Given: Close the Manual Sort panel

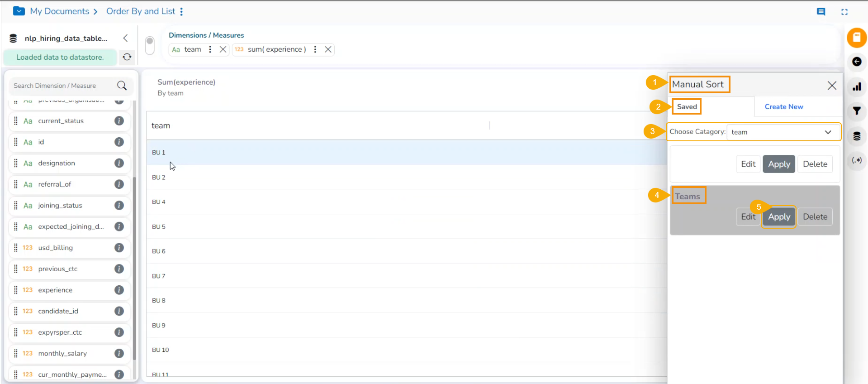Looking at the screenshot, I should coord(832,86).
